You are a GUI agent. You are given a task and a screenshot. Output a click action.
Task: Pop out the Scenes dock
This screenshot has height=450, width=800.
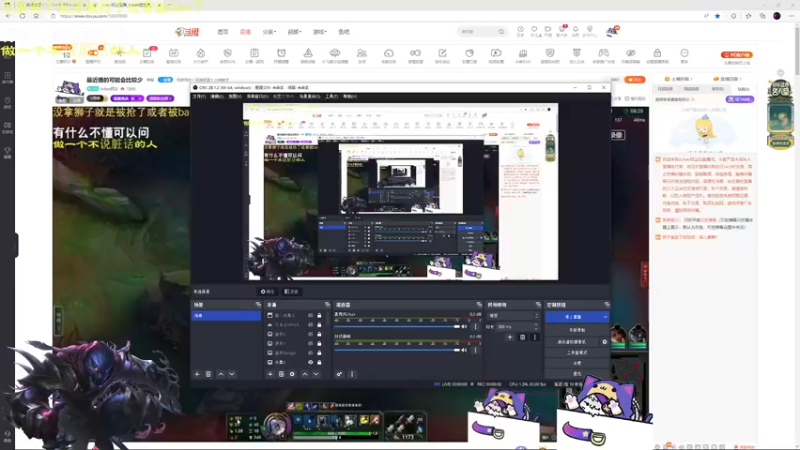click(258, 305)
